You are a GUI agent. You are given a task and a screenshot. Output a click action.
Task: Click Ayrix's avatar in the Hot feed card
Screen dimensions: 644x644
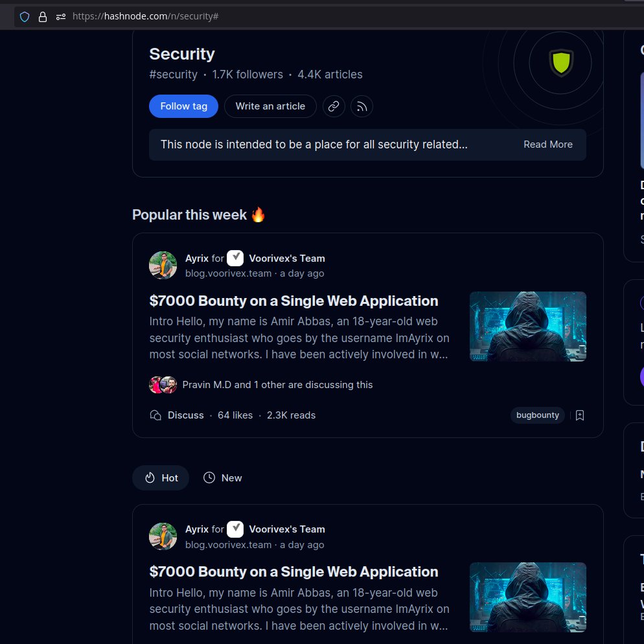click(x=163, y=536)
